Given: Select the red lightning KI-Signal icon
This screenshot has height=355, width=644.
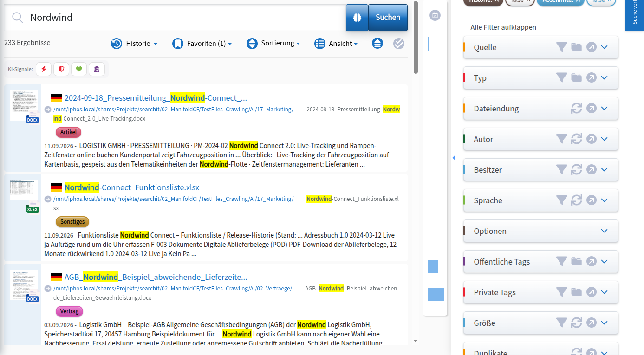Looking at the screenshot, I should coord(44,69).
